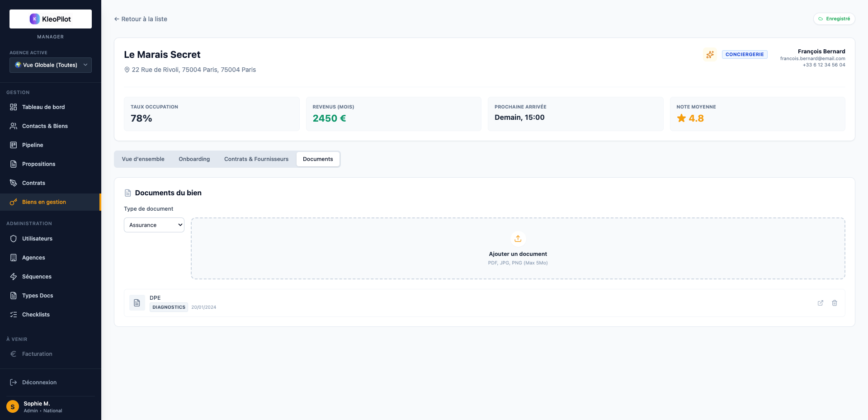Click the sparkle AI icon near Conciergerie

710,55
